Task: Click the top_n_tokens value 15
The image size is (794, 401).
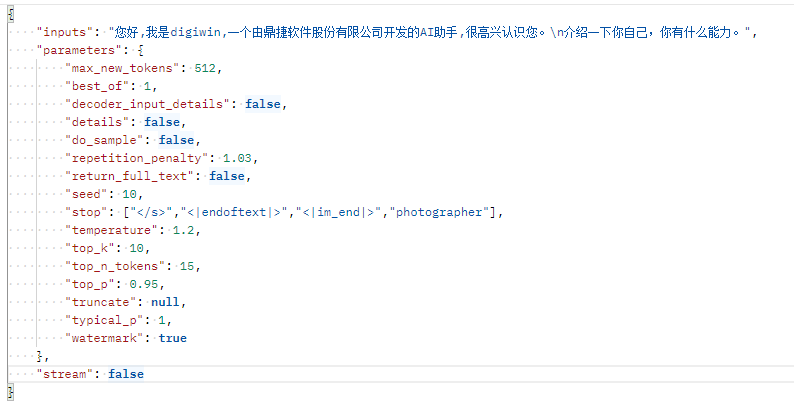Action: 187,266
